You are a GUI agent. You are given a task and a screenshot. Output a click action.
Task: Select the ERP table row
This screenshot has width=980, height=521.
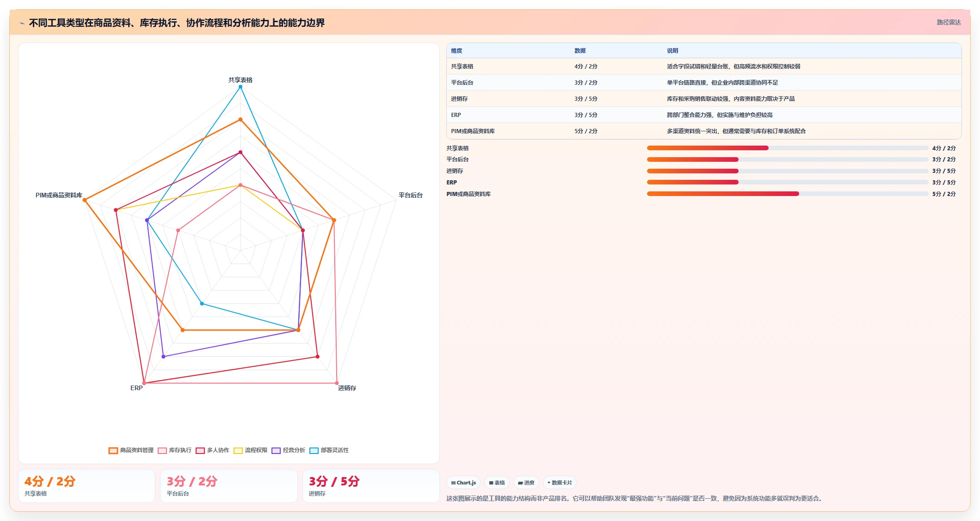coord(703,115)
